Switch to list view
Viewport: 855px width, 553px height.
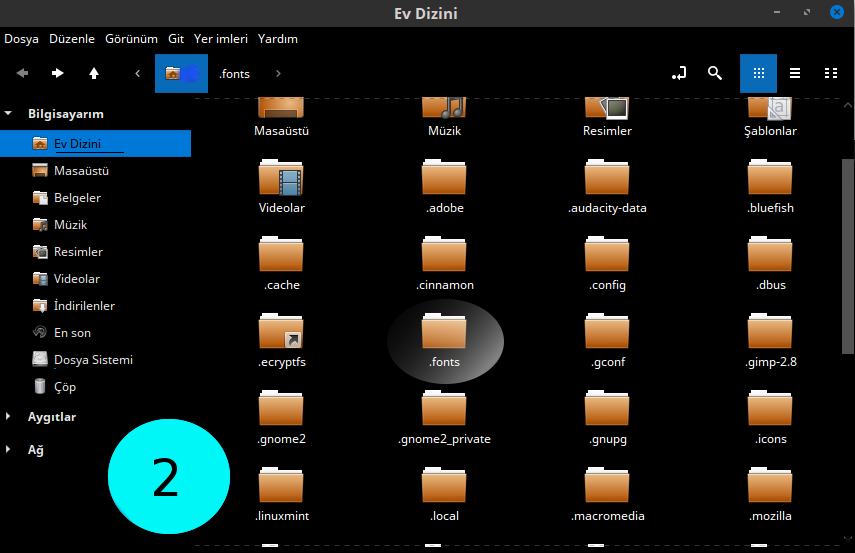(795, 73)
